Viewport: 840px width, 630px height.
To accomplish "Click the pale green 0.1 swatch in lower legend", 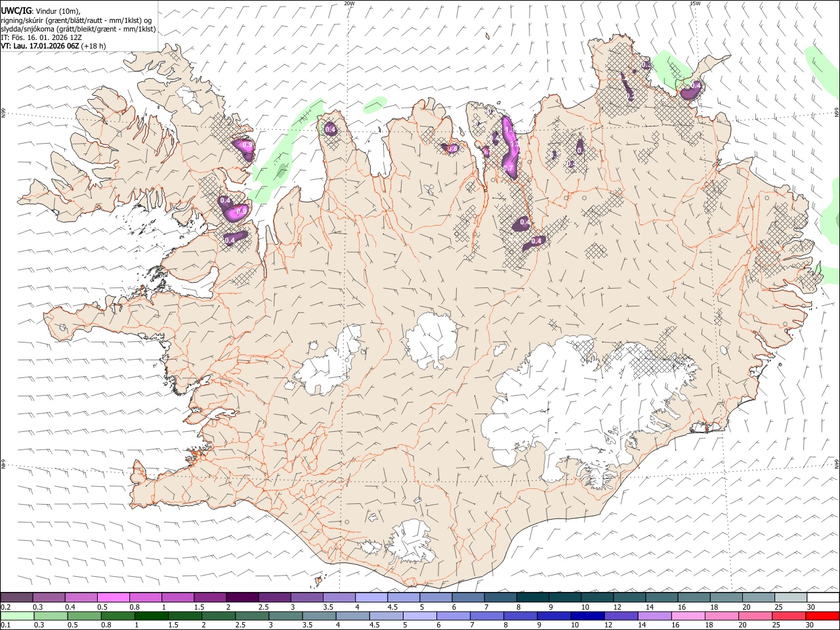I will [16, 616].
